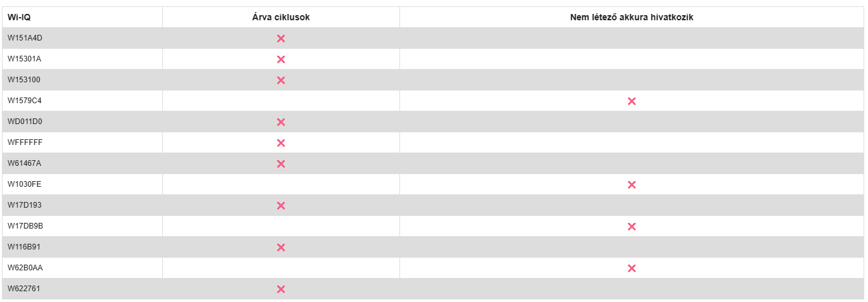Select the W622761 device ID cell

click(x=25, y=289)
